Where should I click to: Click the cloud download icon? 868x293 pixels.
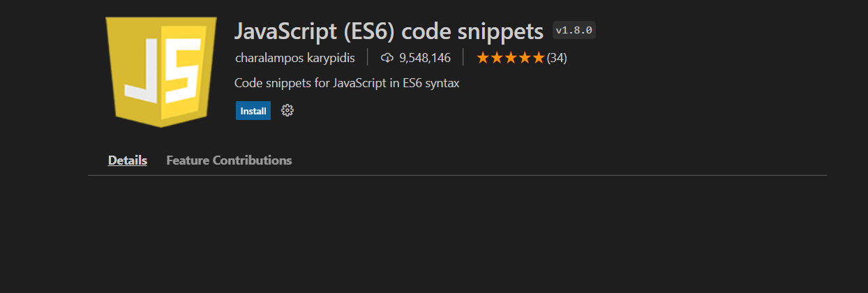pos(387,58)
